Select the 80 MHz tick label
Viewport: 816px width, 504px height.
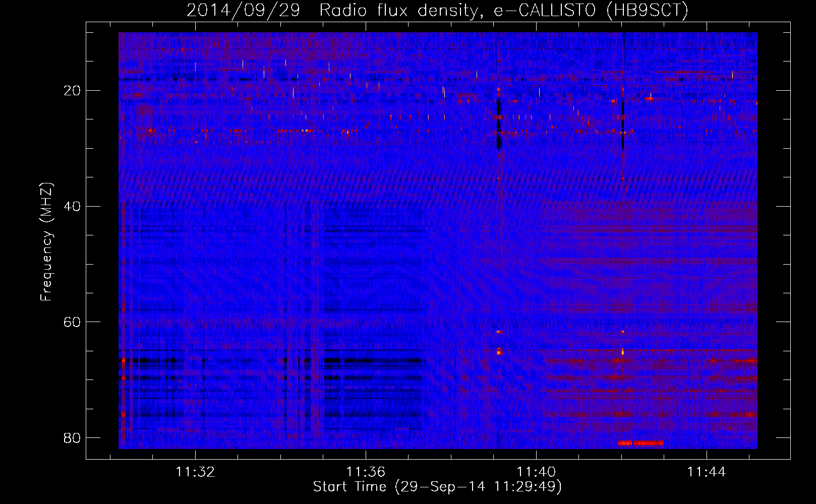(72, 437)
